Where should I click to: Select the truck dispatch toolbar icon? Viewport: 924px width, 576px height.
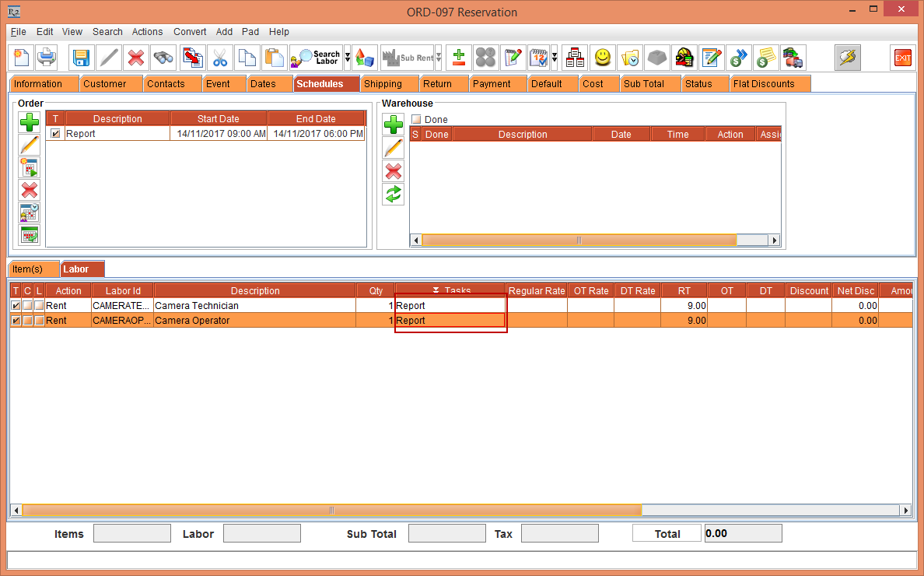pyautogui.click(x=793, y=58)
